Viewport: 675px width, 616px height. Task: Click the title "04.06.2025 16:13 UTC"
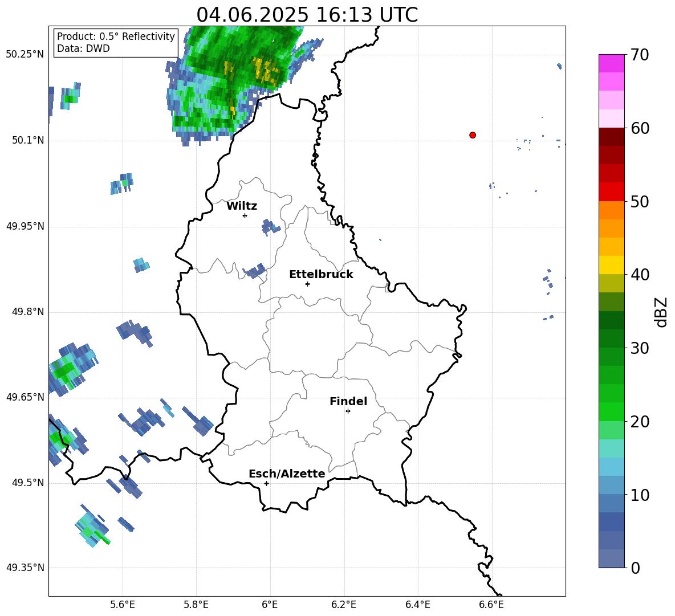[x=307, y=15]
